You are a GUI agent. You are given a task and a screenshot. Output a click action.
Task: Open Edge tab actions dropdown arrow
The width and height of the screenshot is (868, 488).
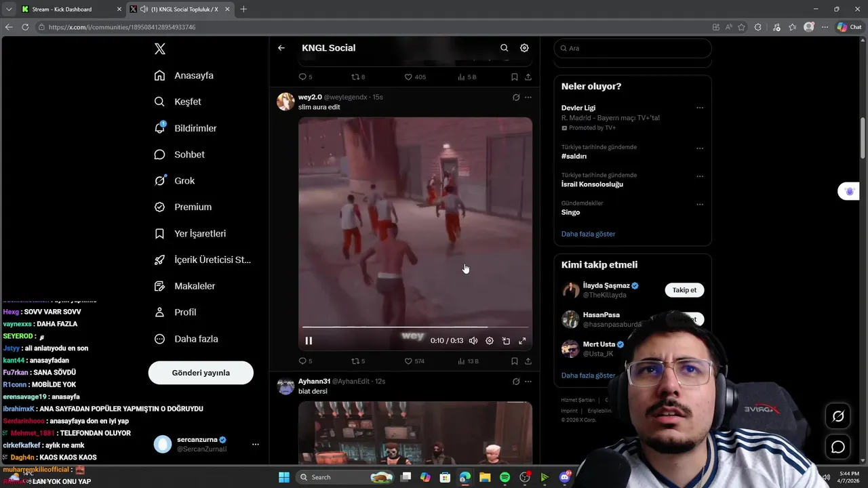(x=9, y=9)
